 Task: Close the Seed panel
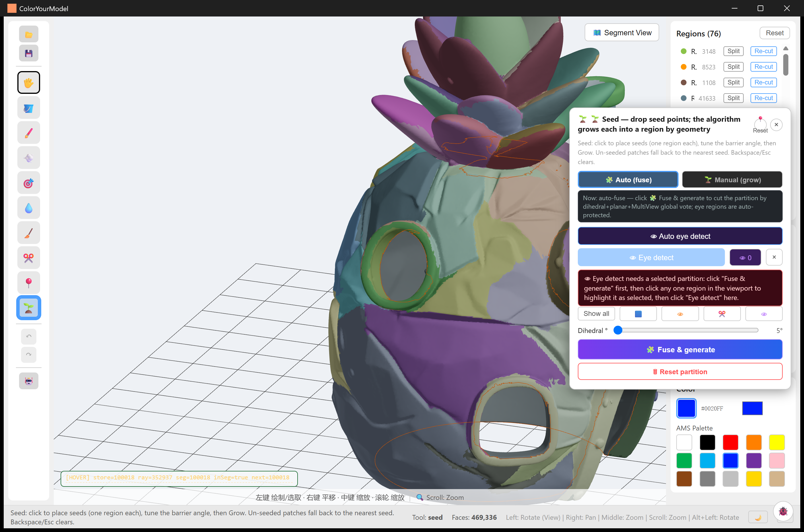[776, 125]
